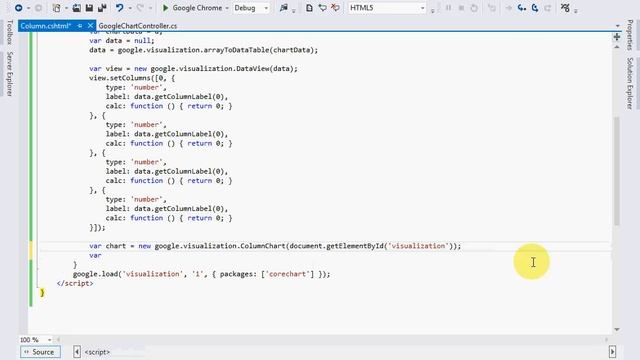The image size is (640, 360).
Task: Switch to Column.cshtml tab
Action: (x=46, y=26)
